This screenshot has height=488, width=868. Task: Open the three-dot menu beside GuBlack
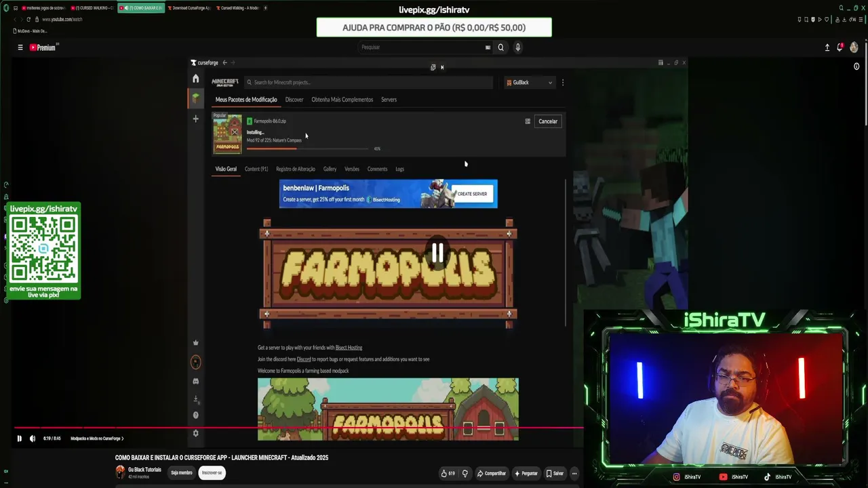[562, 83]
